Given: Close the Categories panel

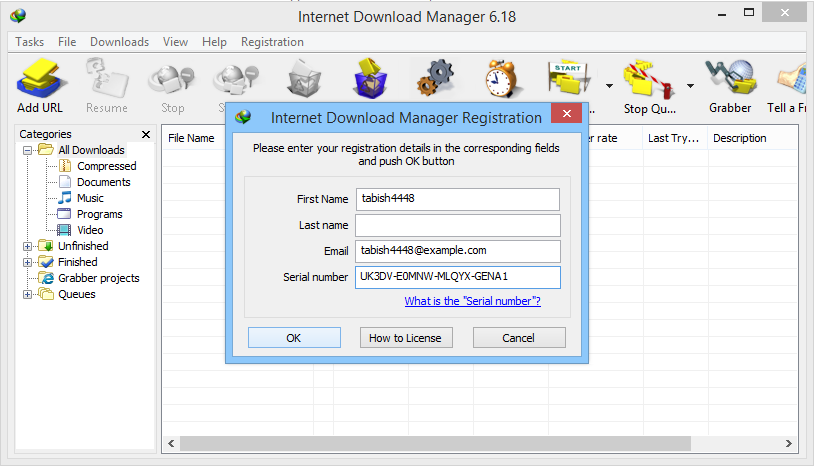Looking at the screenshot, I should tap(146, 134).
